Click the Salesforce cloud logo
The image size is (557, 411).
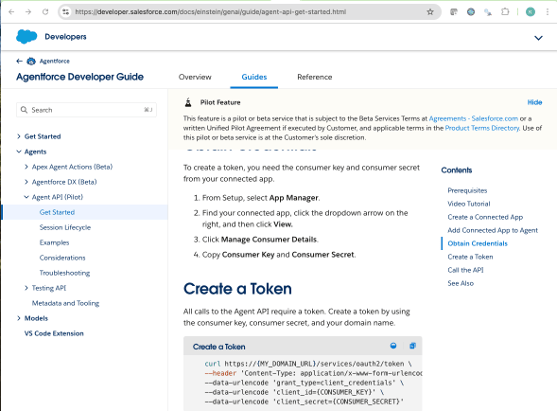(x=26, y=37)
